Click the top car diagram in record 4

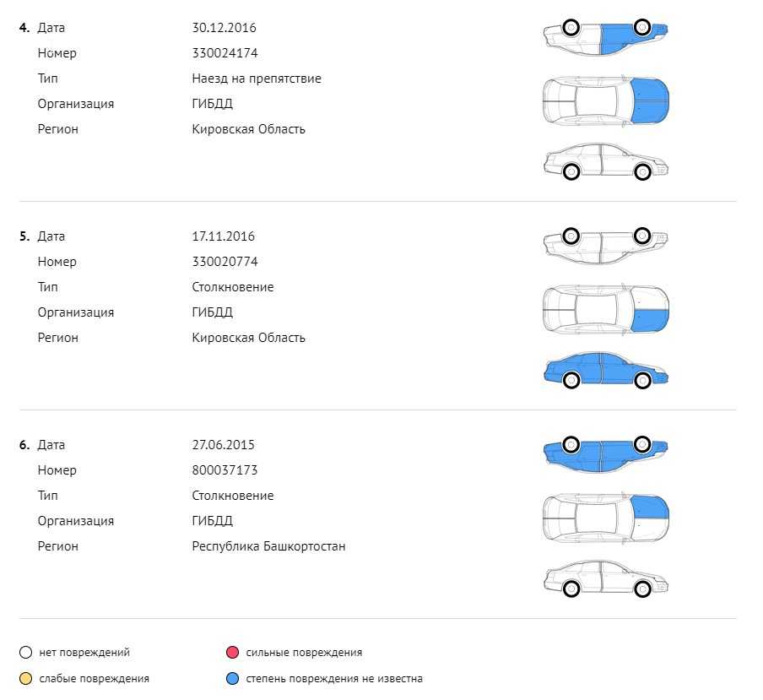[x=605, y=35]
